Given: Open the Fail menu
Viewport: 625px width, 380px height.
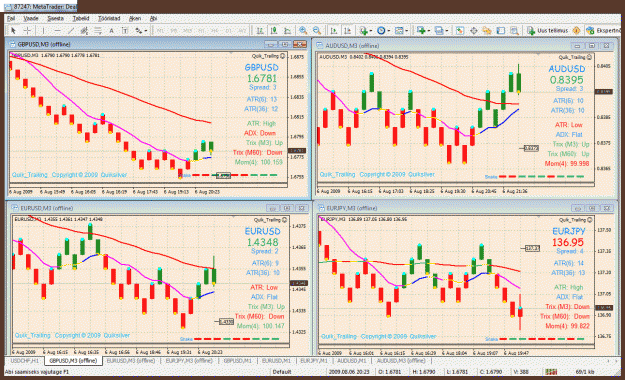Looking at the screenshot, I should pyautogui.click(x=11, y=18).
